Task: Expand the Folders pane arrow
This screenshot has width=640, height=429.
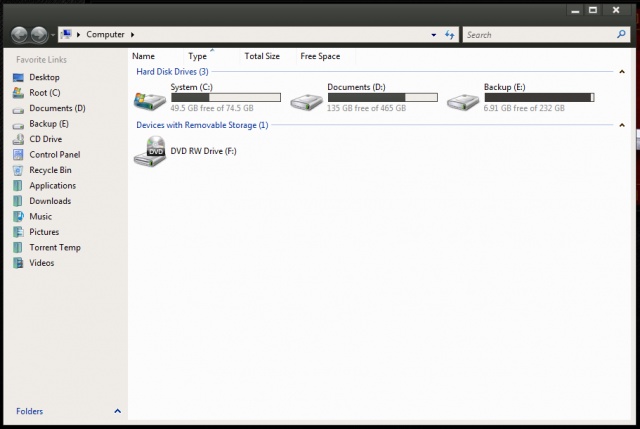Action: coord(118,411)
